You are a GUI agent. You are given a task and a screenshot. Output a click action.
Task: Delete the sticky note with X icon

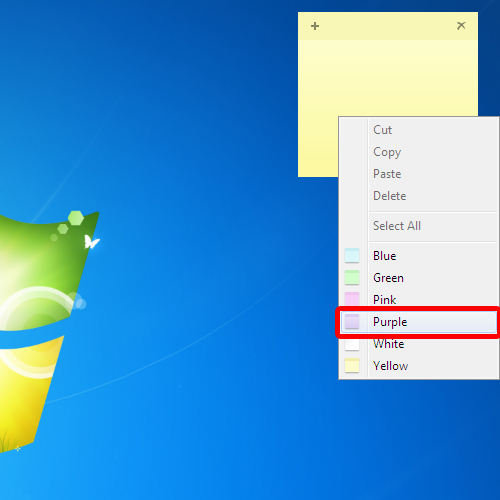click(461, 25)
